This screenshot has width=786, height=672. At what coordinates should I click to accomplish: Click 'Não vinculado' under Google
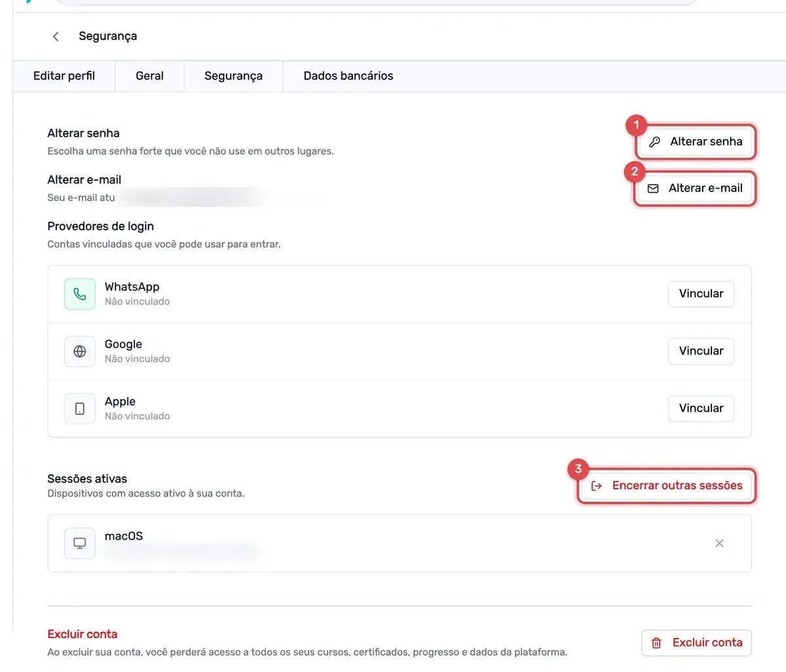(x=137, y=359)
